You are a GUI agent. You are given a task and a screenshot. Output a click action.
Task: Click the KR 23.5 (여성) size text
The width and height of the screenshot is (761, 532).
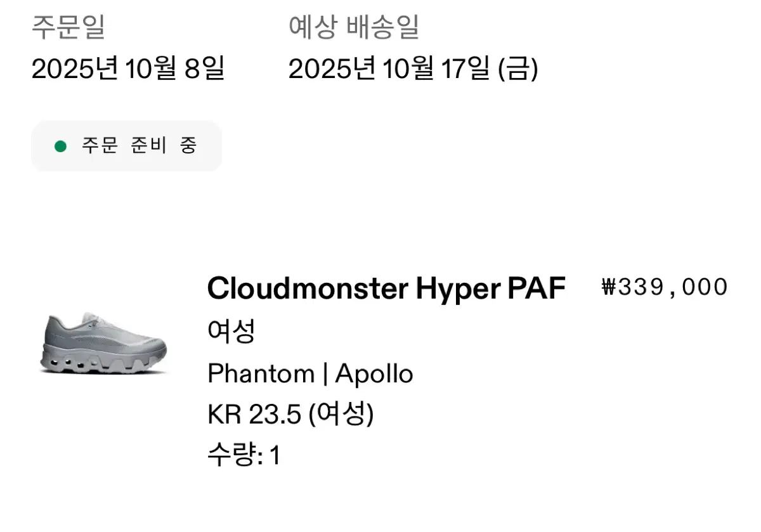[290, 415]
